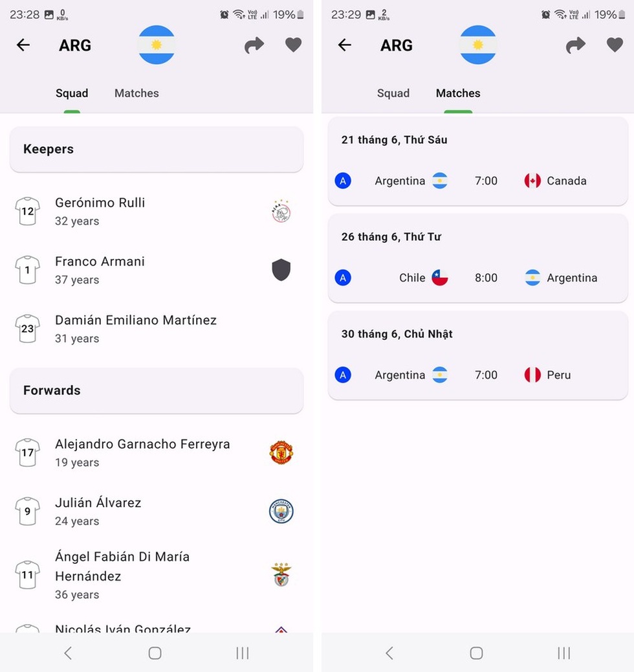This screenshot has width=634, height=672.
Task: Click the share arrow icon on Matches screen
Action: point(575,45)
